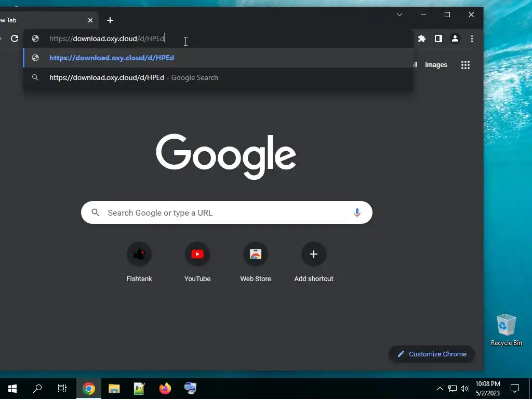Viewport: 532px width, 399px height.
Task: Select the Recycle Bin desktop icon
Action: point(506,330)
